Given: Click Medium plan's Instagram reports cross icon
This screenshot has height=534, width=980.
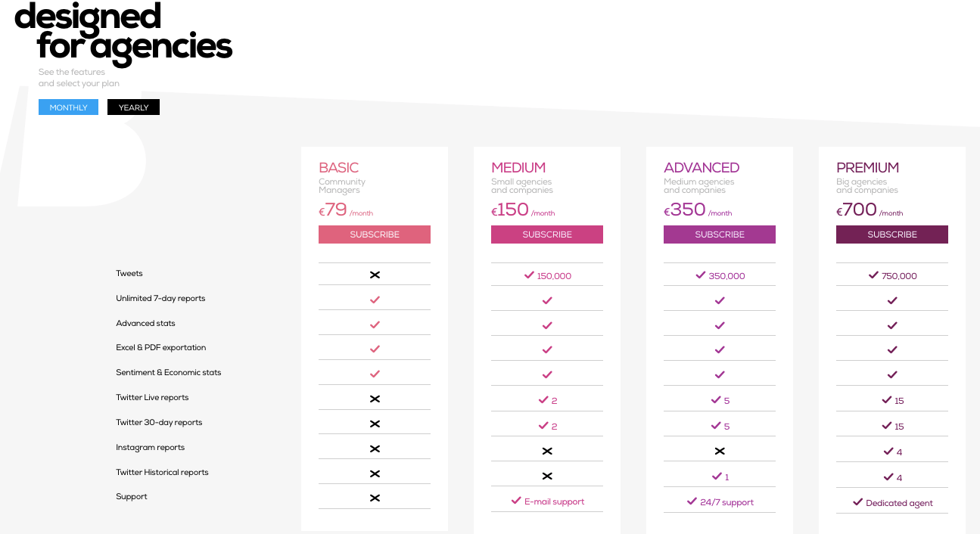Looking at the screenshot, I should [x=547, y=451].
